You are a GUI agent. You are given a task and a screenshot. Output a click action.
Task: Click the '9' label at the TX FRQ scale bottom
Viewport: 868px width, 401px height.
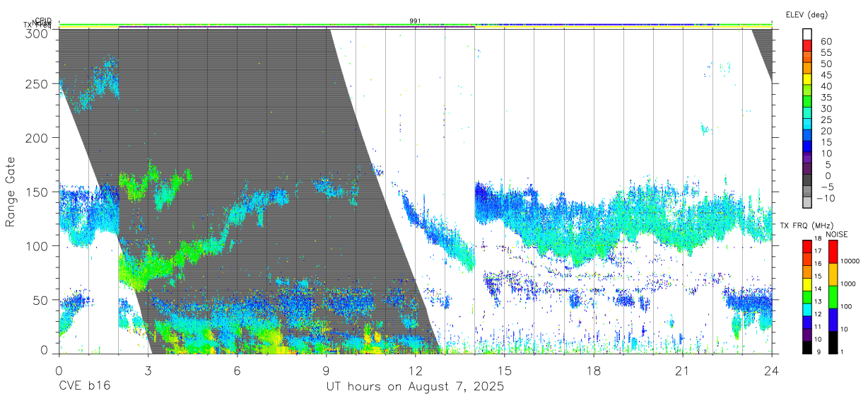click(817, 352)
